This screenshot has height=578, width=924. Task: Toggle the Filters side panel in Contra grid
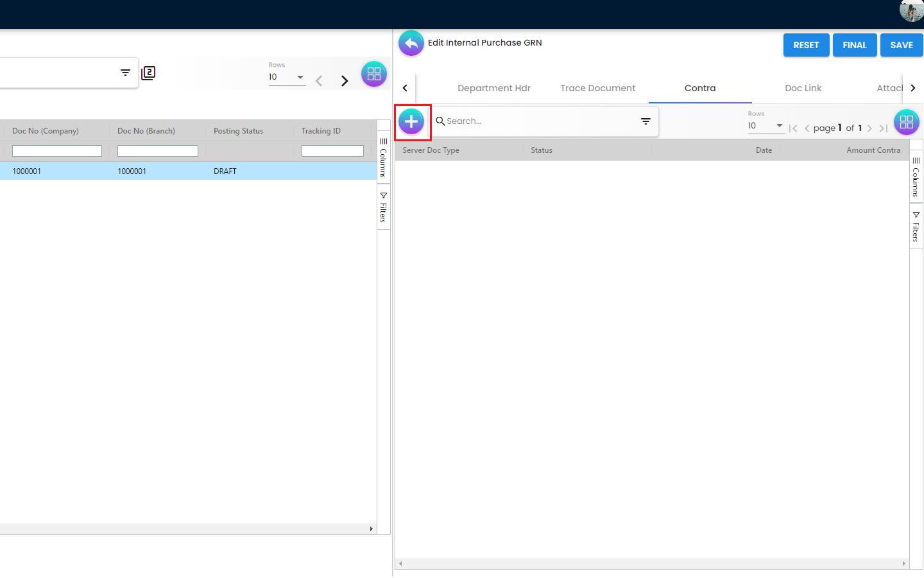[916, 226]
